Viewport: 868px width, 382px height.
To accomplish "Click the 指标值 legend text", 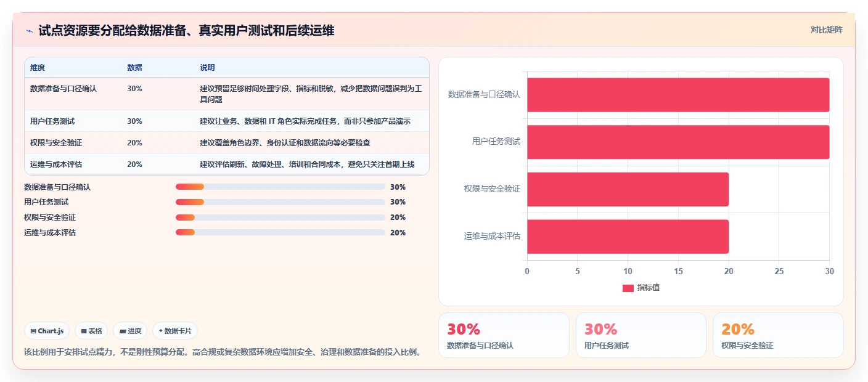I will click(649, 288).
